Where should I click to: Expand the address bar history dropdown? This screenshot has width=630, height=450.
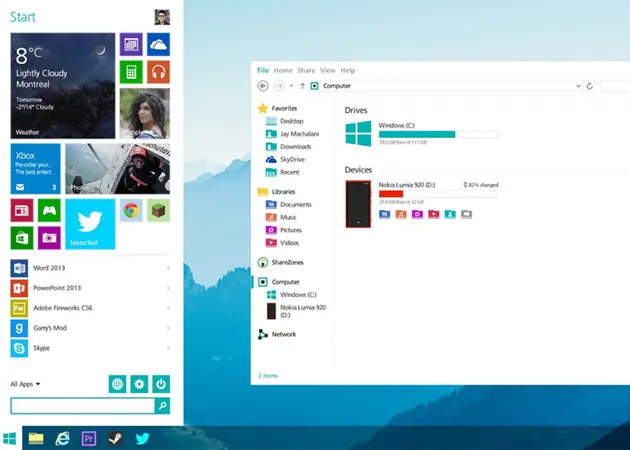578,86
